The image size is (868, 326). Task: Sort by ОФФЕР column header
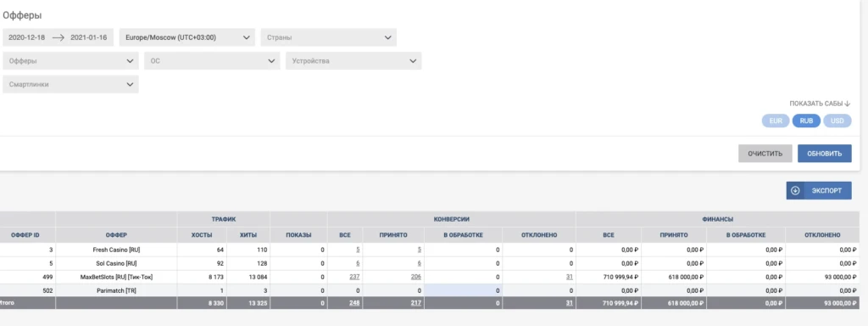point(116,235)
